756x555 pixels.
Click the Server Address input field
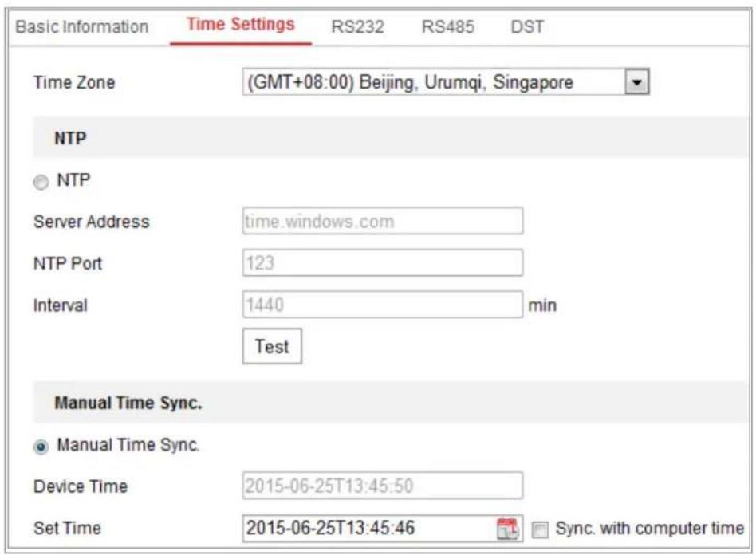click(x=382, y=221)
